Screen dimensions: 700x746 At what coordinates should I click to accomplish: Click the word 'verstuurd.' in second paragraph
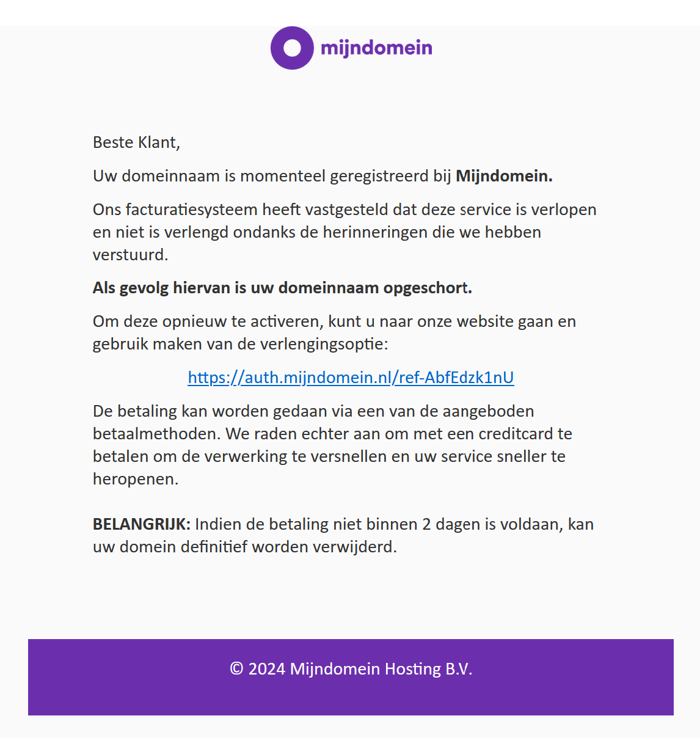pos(130,255)
